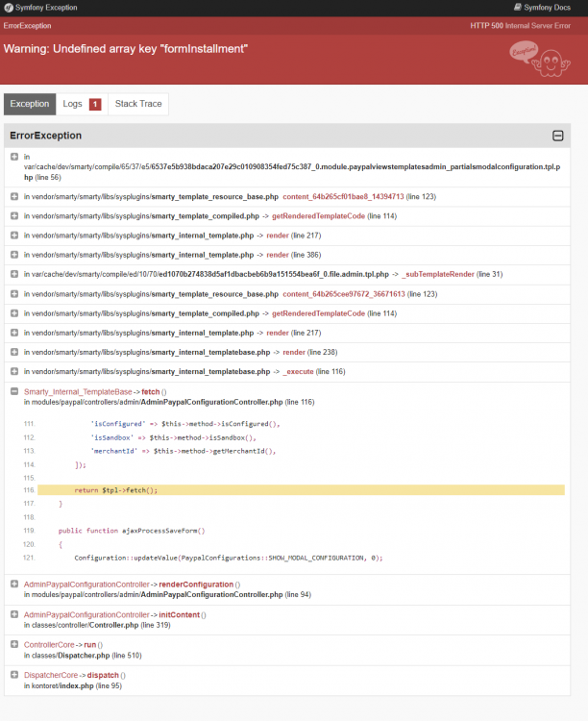The height and width of the screenshot is (721, 588).
Task: Expand the initContent trace entry
Action: (x=14, y=614)
